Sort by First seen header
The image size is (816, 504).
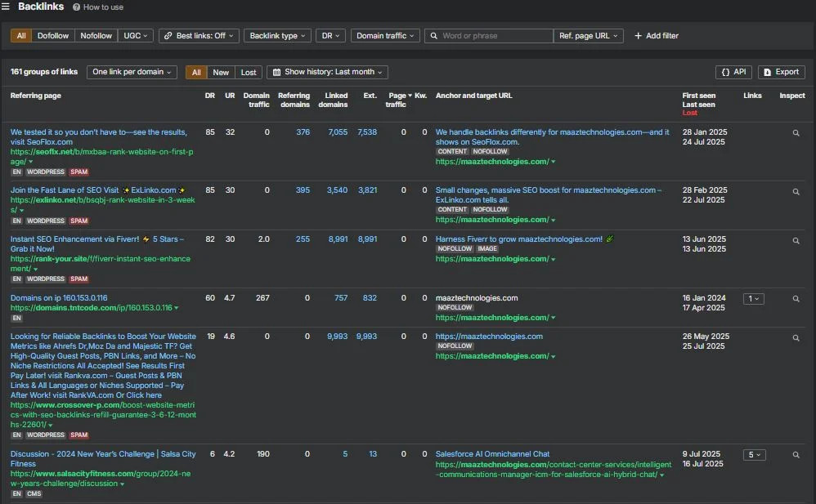coord(699,96)
